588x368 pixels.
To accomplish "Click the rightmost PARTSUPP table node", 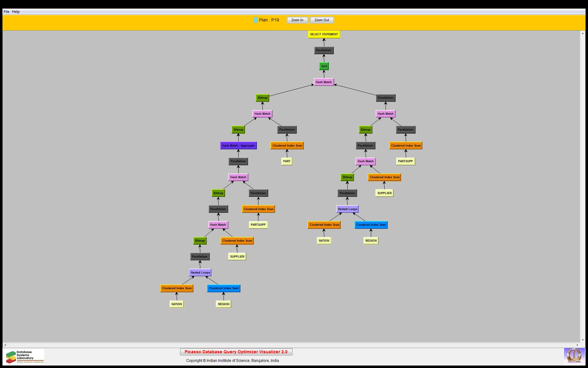I will pyautogui.click(x=405, y=161).
